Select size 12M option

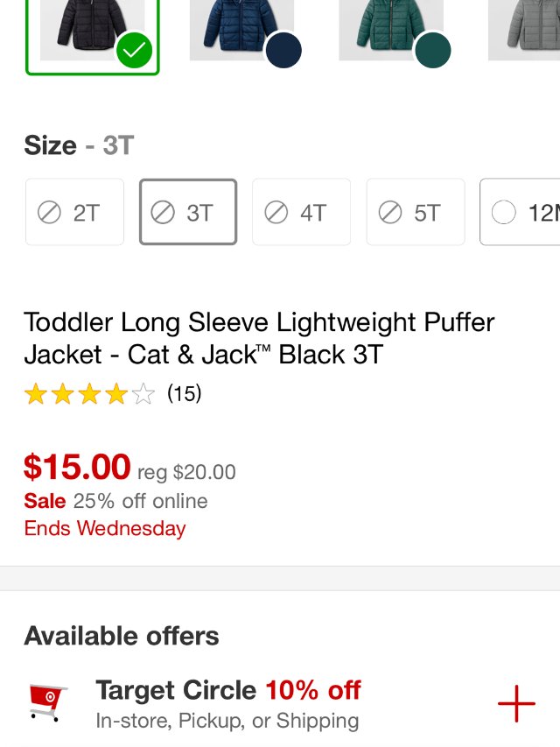click(521, 212)
